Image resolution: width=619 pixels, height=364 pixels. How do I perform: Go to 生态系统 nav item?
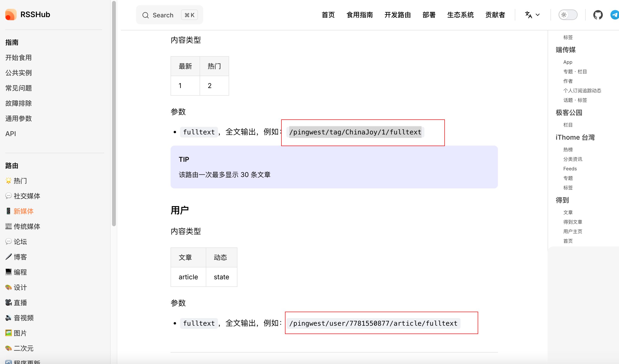click(x=460, y=15)
